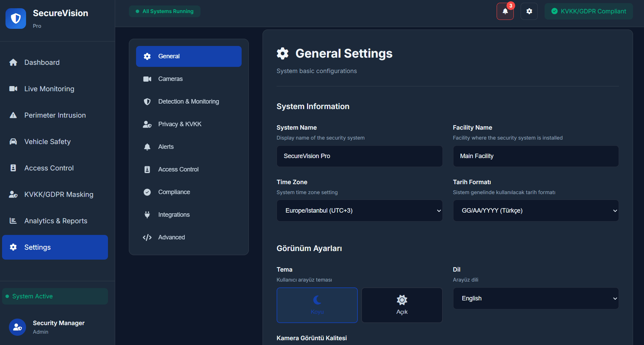This screenshot has width=644, height=345.
Task: Open Vehicle Safety in the sidebar
Action: pos(47,142)
